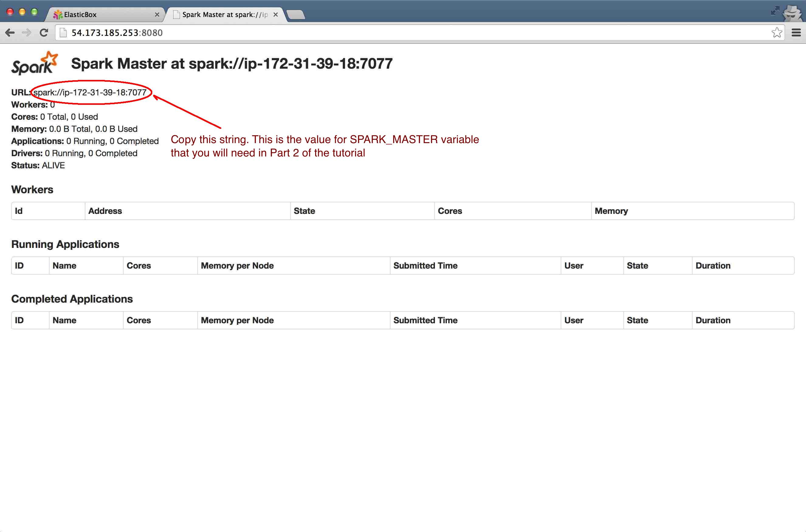The height and width of the screenshot is (532, 806).
Task: Click the new tab open button
Action: point(297,13)
